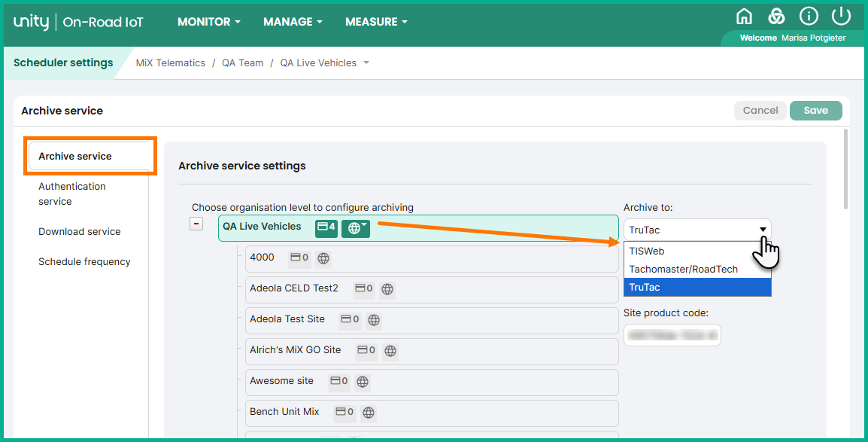Select TruTac in the dropdown list
The height and width of the screenshot is (442, 868).
(697, 288)
